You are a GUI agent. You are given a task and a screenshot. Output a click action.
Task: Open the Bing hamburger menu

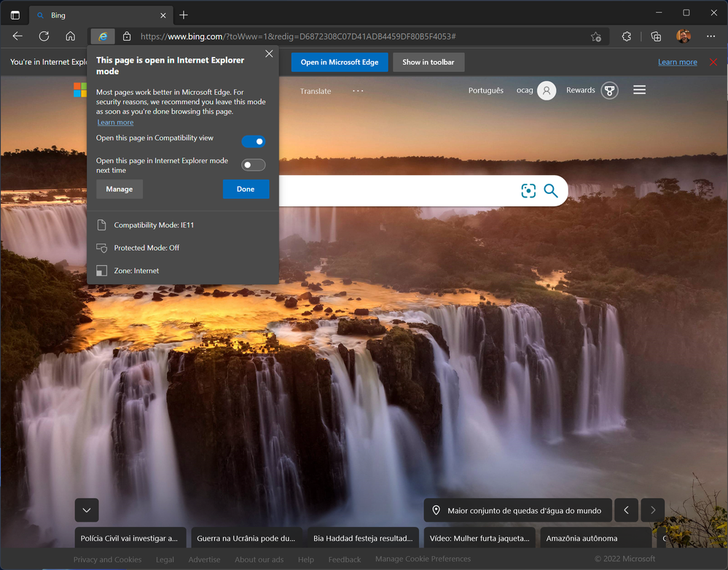(639, 90)
